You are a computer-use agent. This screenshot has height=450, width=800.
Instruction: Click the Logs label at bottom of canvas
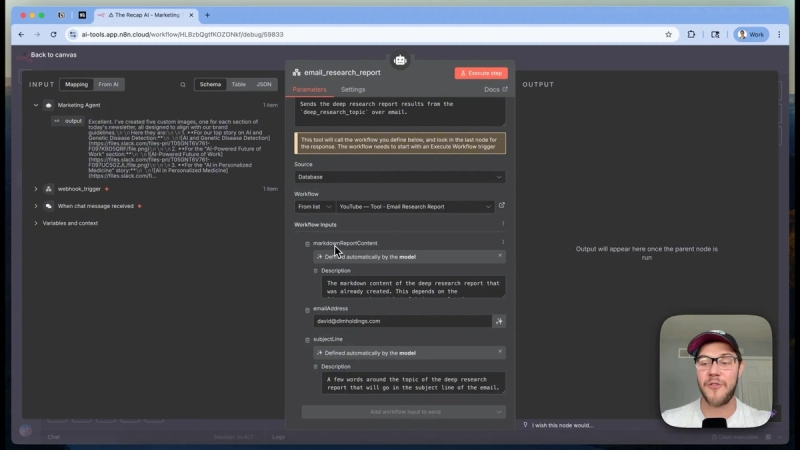pos(279,437)
